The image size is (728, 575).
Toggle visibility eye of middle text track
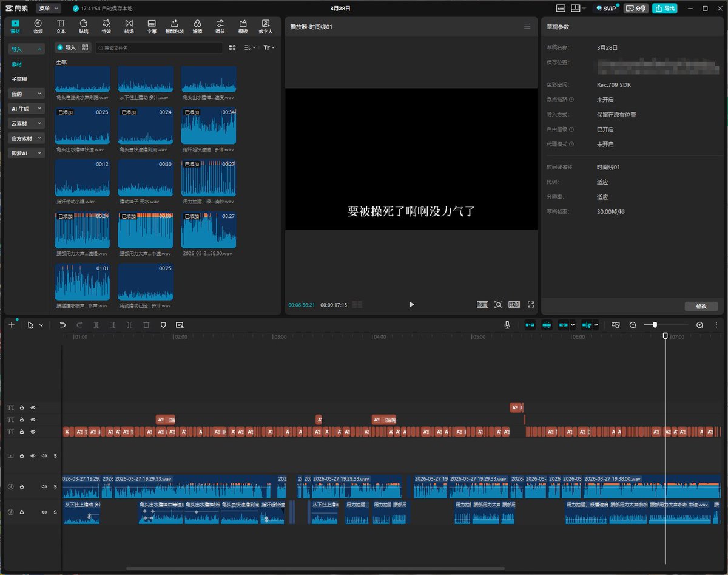pos(33,420)
